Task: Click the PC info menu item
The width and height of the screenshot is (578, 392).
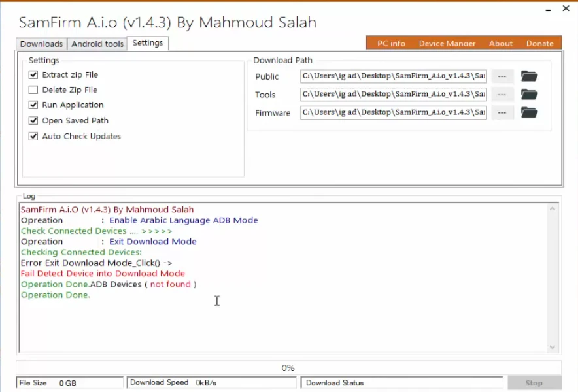Action: (390, 43)
